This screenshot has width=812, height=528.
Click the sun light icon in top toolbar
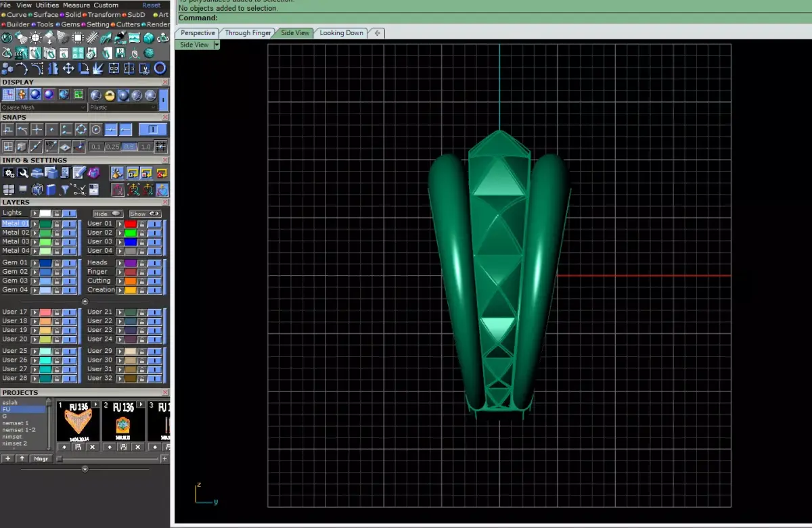point(35,37)
